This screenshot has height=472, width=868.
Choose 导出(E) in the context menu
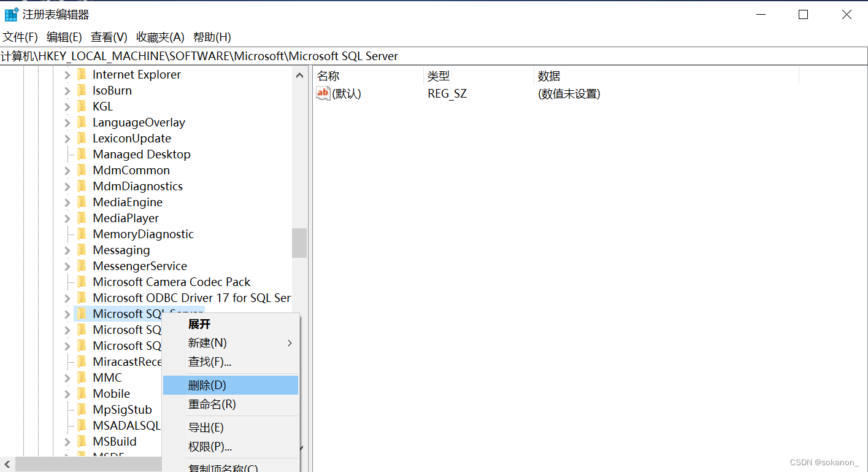[x=231, y=428]
